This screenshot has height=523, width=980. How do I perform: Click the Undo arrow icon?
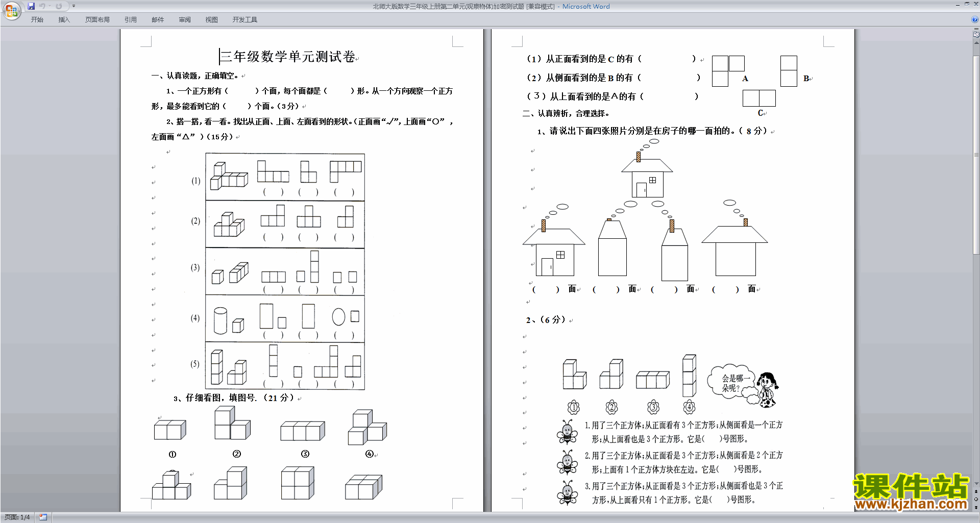(x=42, y=6)
